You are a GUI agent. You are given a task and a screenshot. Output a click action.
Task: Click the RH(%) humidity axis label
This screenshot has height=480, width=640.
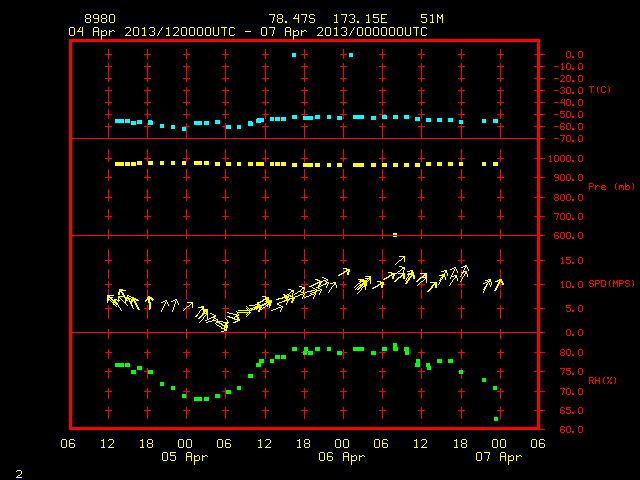point(602,381)
